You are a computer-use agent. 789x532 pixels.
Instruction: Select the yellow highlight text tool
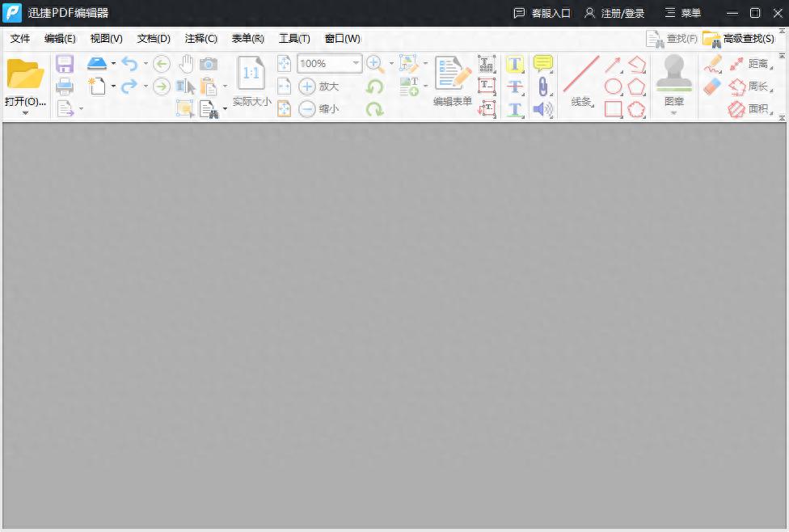(515, 64)
